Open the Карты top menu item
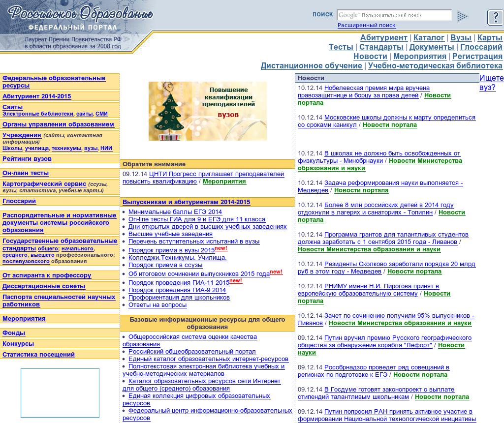The image size is (504, 423). coord(490,37)
